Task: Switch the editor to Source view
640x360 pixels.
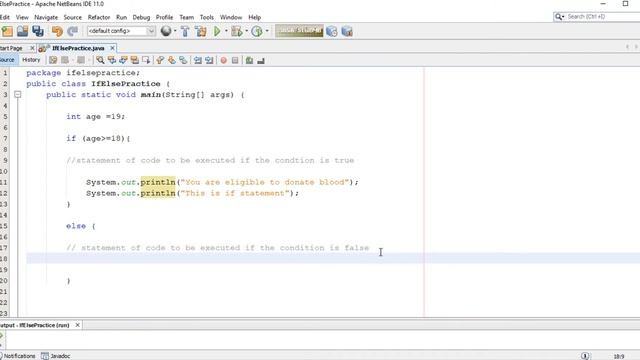Action: tap(7, 60)
